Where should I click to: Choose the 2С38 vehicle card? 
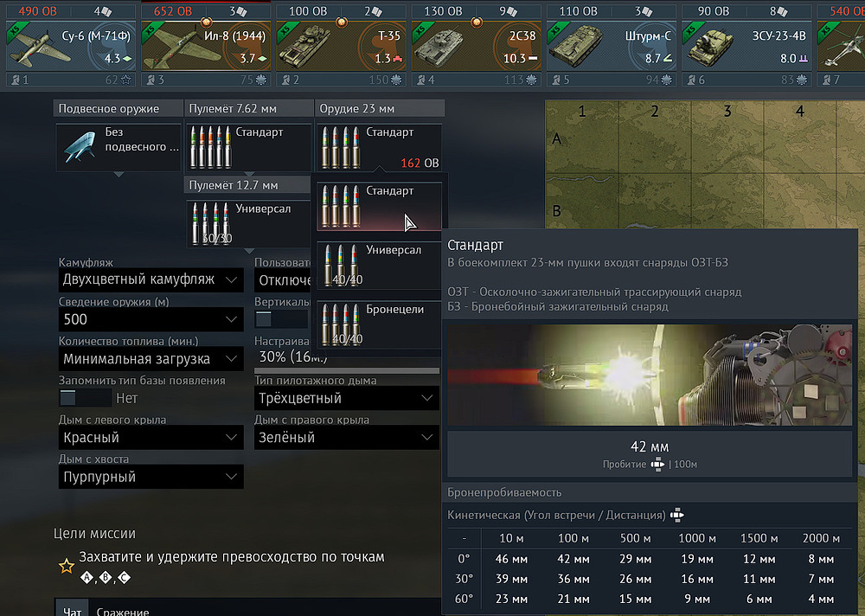(476, 46)
